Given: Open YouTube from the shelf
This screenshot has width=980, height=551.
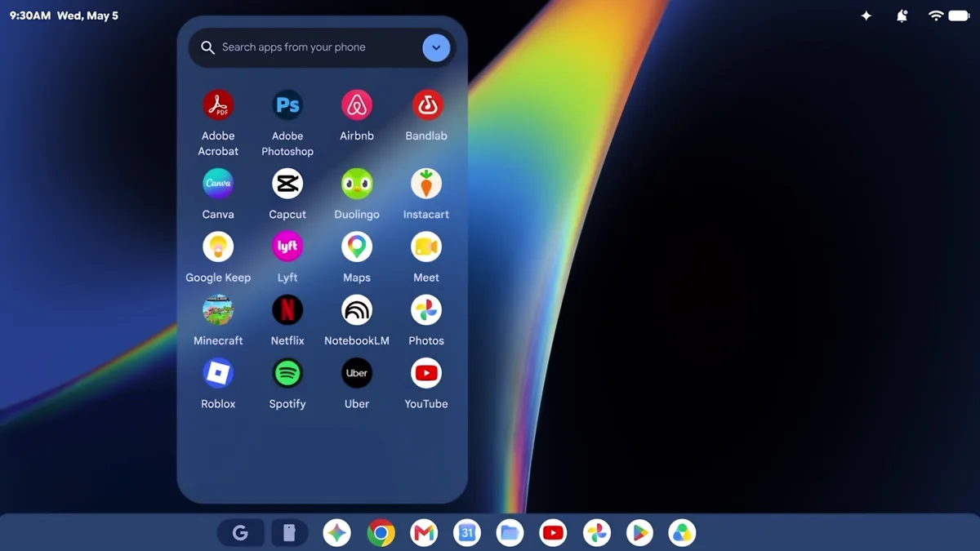Looking at the screenshot, I should [554, 533].
